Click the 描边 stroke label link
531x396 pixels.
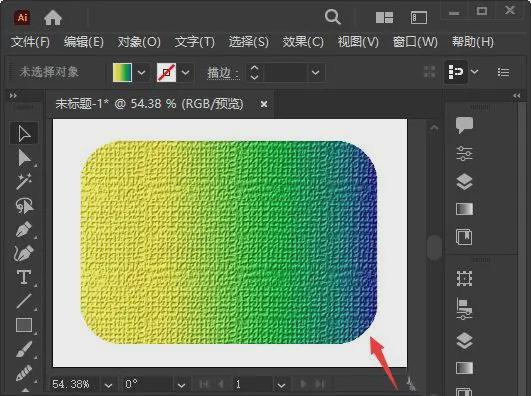[x=223, y=72]
